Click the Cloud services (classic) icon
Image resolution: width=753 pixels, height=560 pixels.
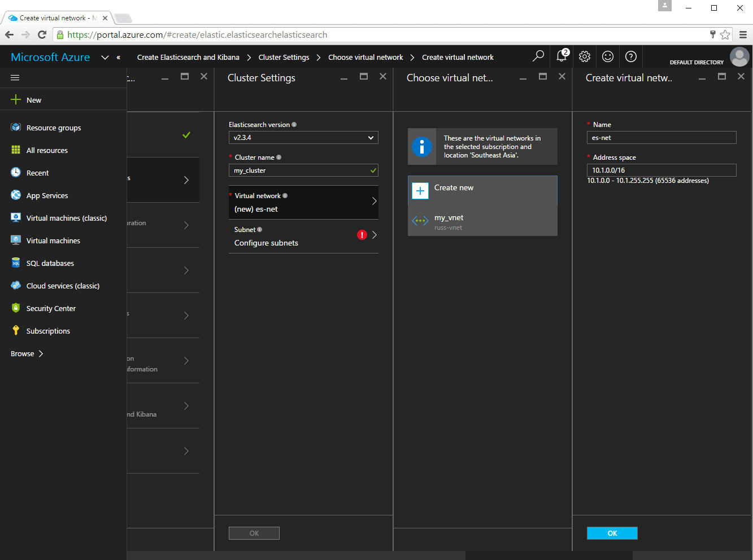(16, 286)
